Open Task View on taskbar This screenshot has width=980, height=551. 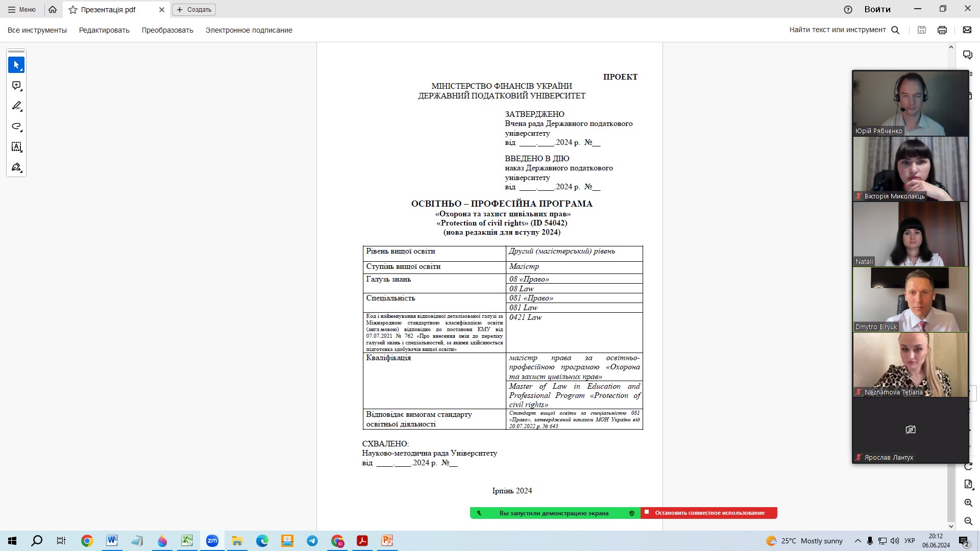pos(61,541)
